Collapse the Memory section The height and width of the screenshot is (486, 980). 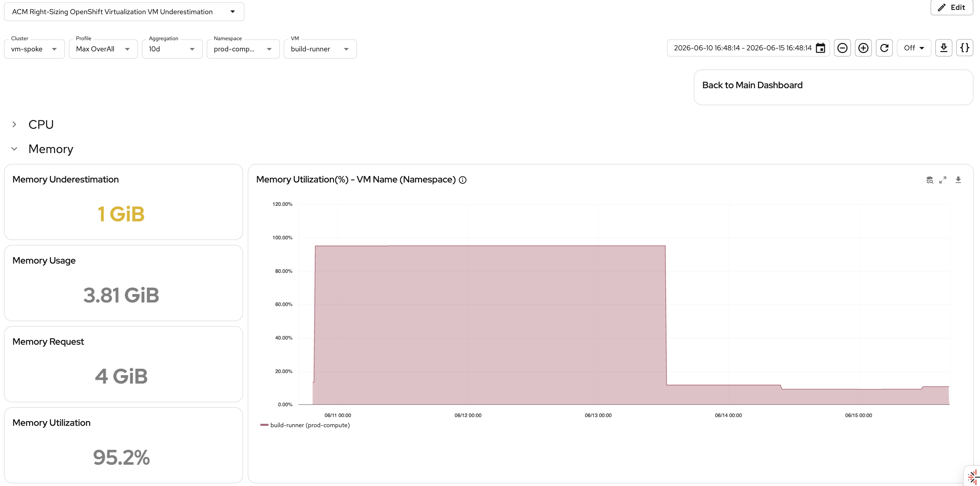click(14, 149)
